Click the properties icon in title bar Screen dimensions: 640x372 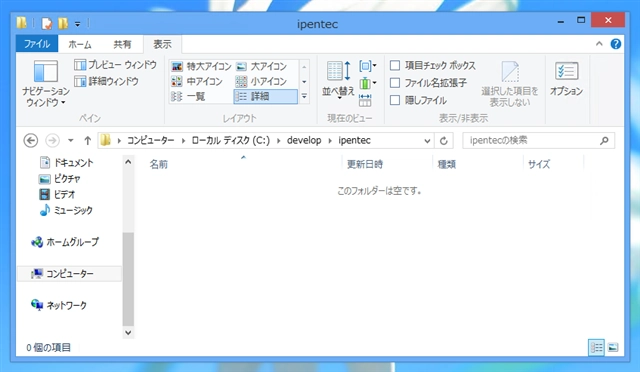pos(47,24)
